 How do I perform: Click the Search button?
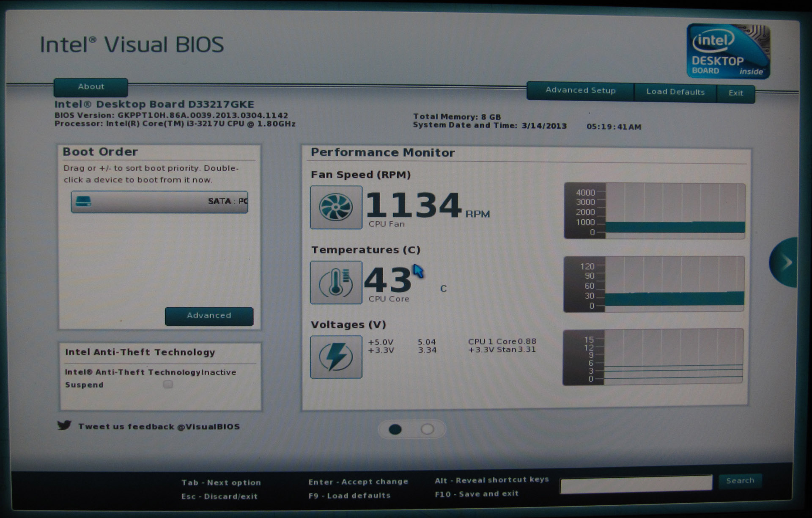click(x=740, y=481)
